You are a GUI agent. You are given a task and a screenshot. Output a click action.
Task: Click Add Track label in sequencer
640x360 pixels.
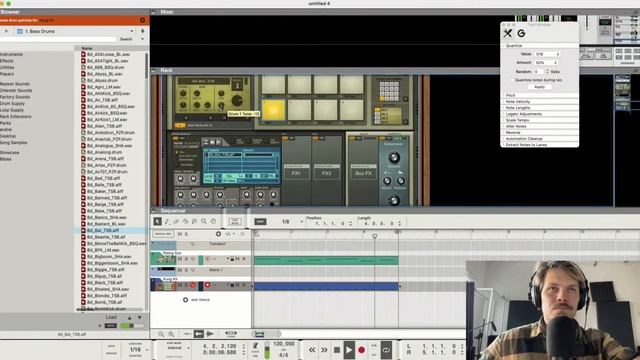coord(200,300)
